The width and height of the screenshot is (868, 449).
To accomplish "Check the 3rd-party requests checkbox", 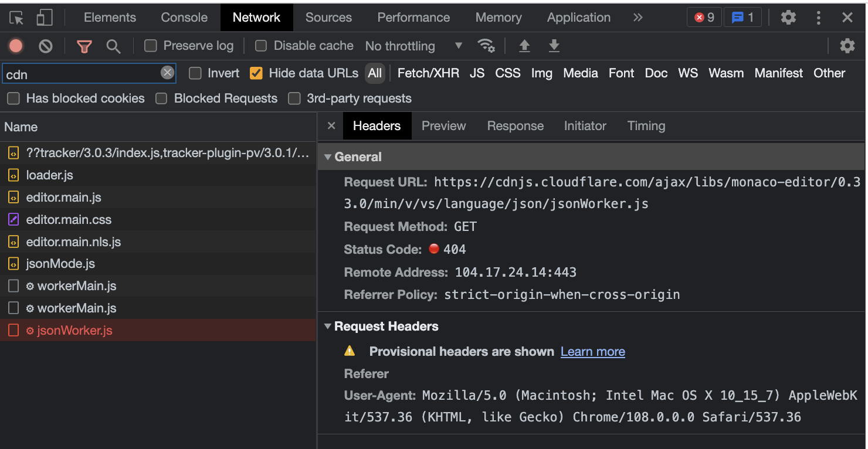I will pos(294,98).
